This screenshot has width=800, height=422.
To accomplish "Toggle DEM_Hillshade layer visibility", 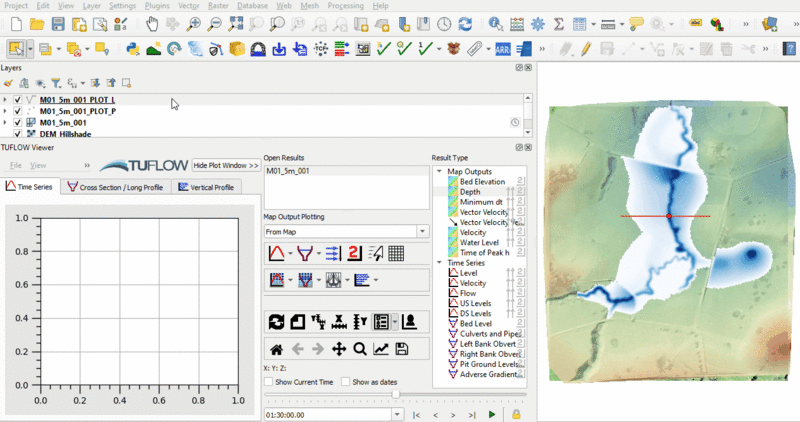I will click(18, 134).
